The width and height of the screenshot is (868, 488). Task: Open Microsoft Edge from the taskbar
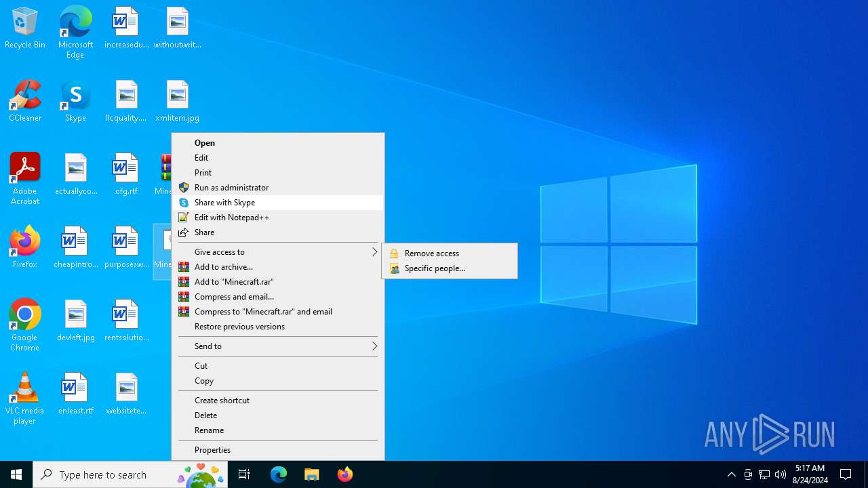click(x=279, y=474)
